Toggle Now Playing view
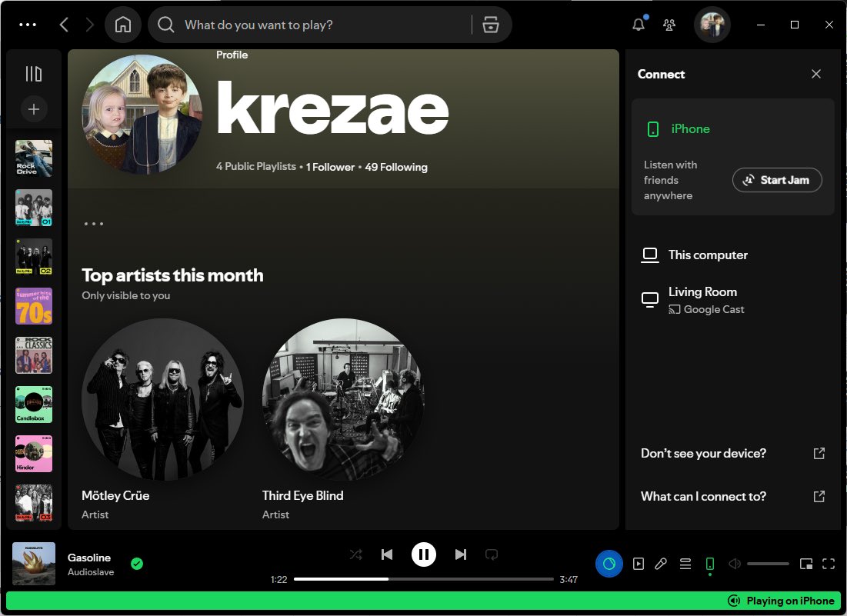Viewport: 847px width, 616px height. click(x=639, y=564)
